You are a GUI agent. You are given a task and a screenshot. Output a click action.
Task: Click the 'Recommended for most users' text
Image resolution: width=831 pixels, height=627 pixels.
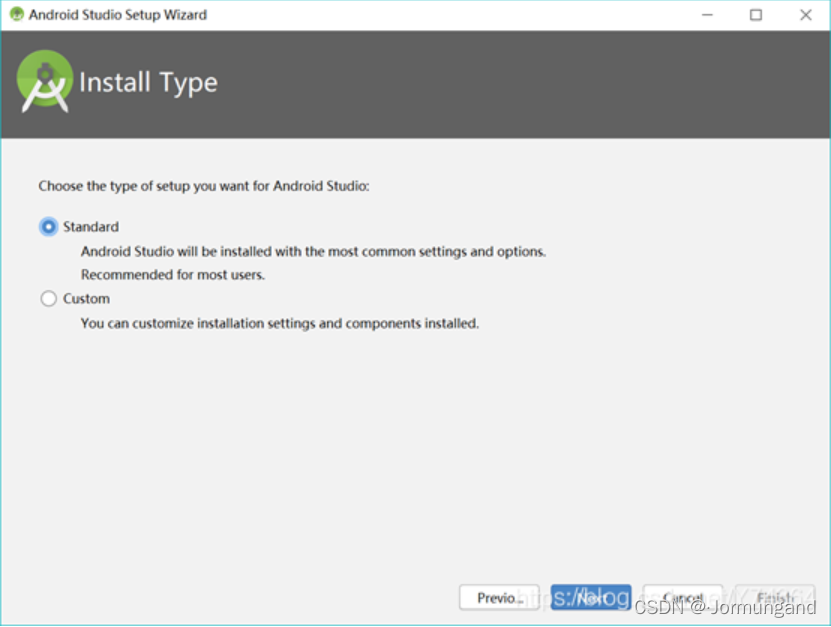[173, 275]
